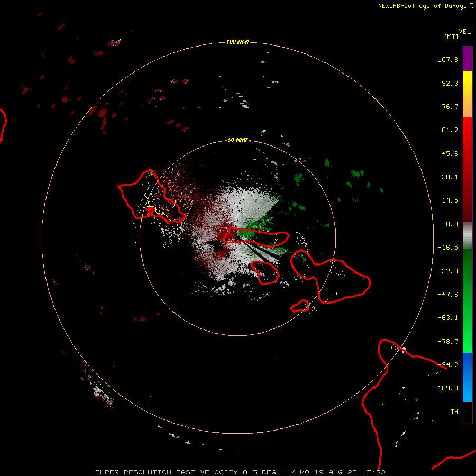Click the 30.1 velocity scale label
This screenshot has width=476, height=476.
450,177
